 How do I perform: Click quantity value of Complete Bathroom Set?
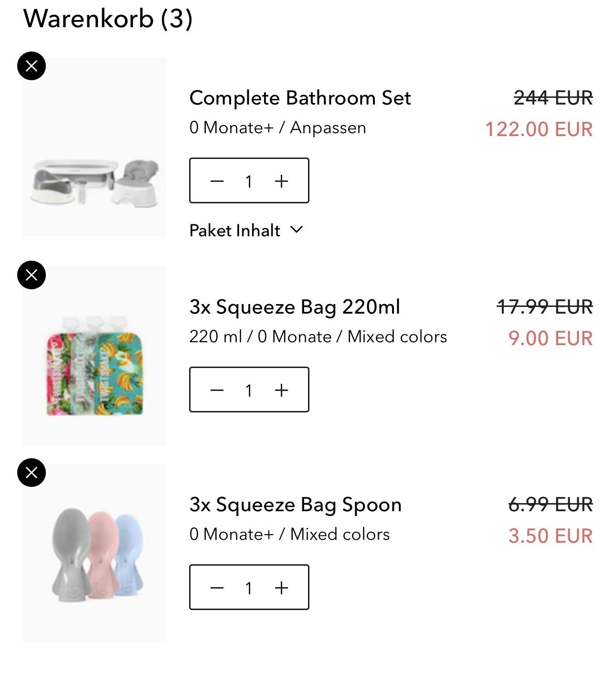249,181
